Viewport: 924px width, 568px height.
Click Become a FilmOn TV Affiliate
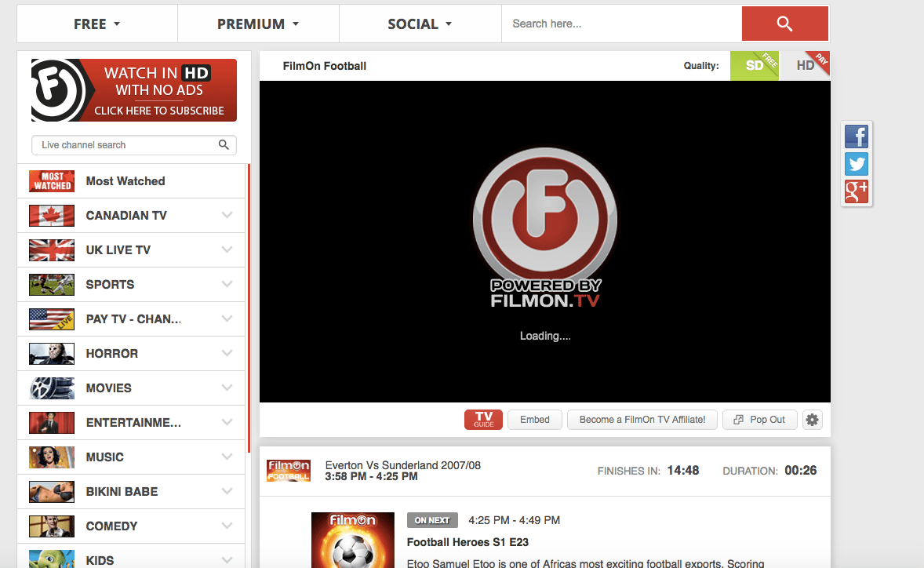642,420
